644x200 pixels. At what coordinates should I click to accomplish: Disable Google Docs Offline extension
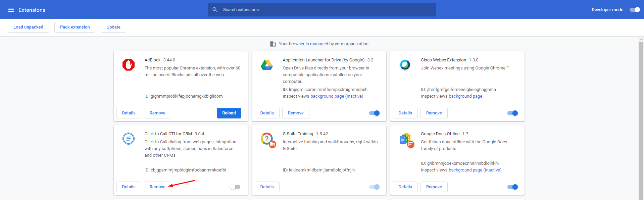(512, 187)
